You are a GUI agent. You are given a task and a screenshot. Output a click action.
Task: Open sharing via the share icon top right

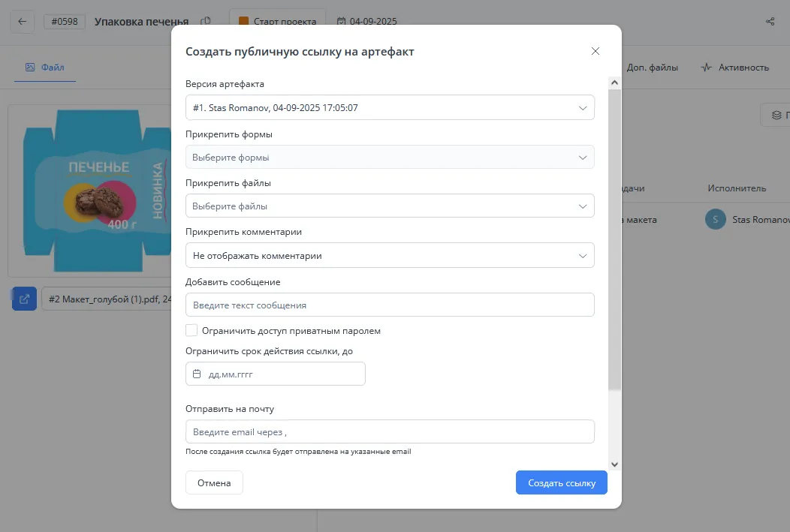(770, 21)
